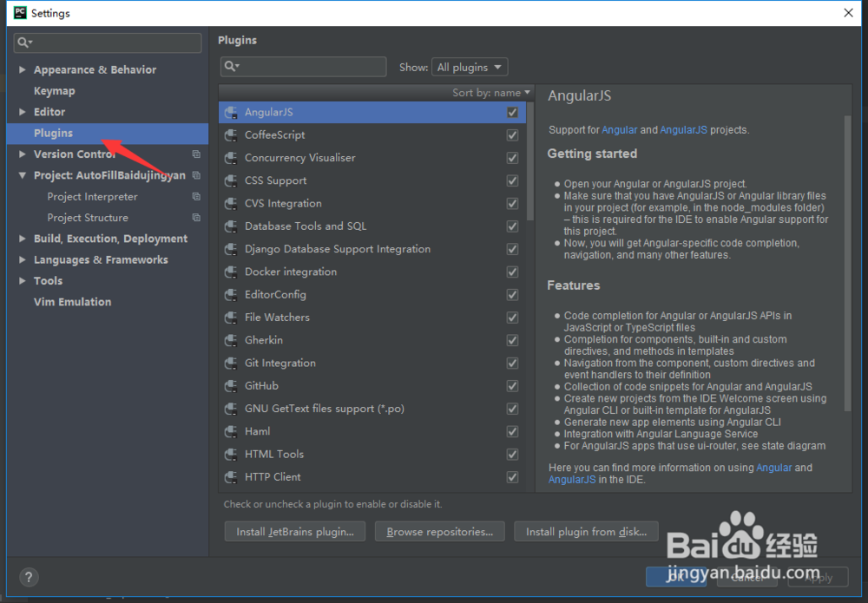Screen dimensions: 868x603
Task: Click the File Watchers plugin icon
Action: point(231,318)
